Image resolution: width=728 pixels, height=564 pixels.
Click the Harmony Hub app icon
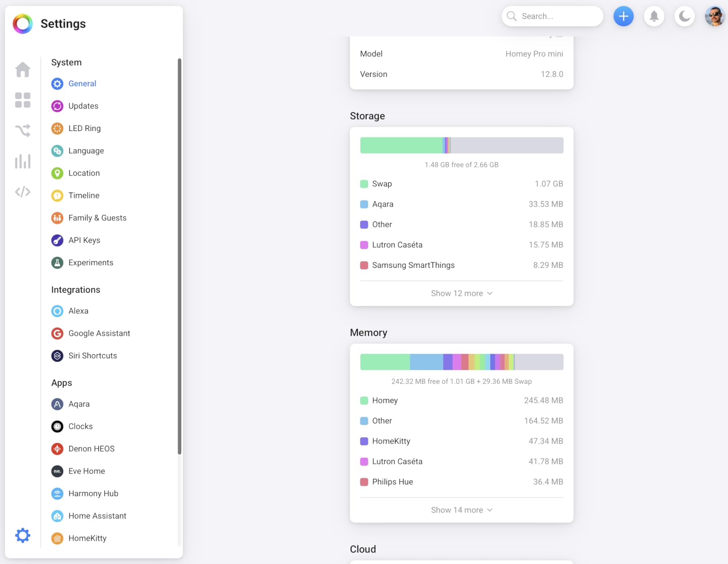pos(57,493)
